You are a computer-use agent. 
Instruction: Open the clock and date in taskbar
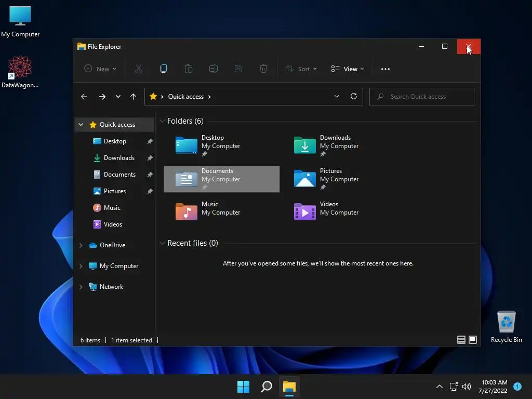(493, 387)
